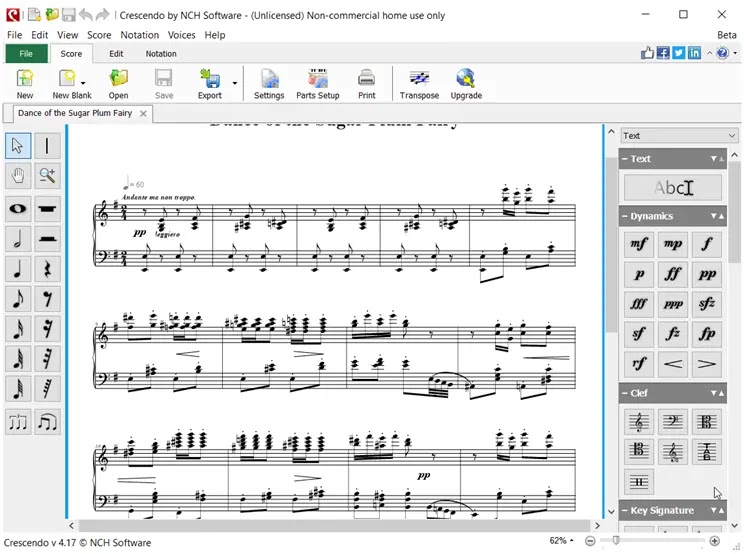The height and width of the screenshot is (554, 744).
Task: Insert tablature TAB clef
Action: 707,451
